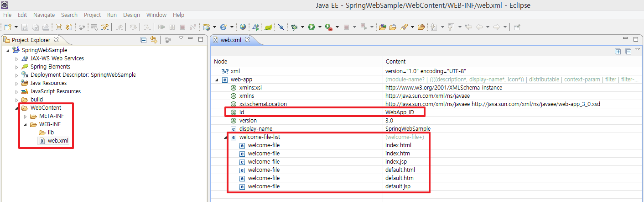Open the File menu
644x202 pixels.
pos(7,15)
